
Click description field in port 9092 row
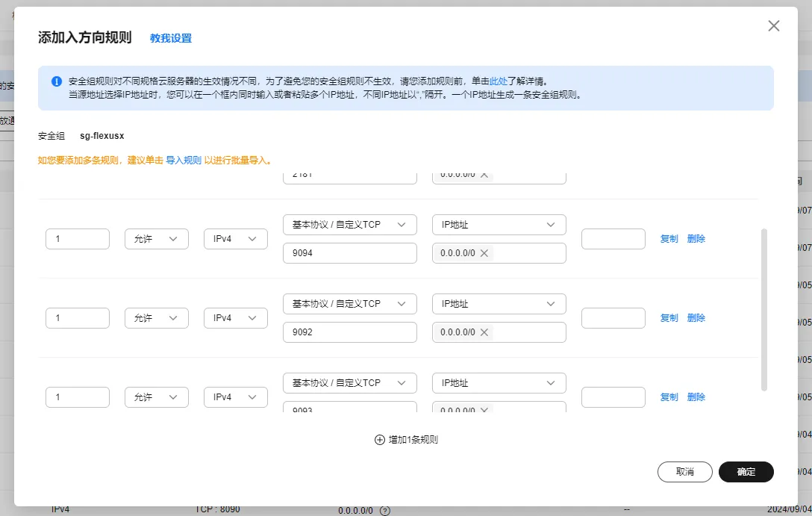click(613, 318)
